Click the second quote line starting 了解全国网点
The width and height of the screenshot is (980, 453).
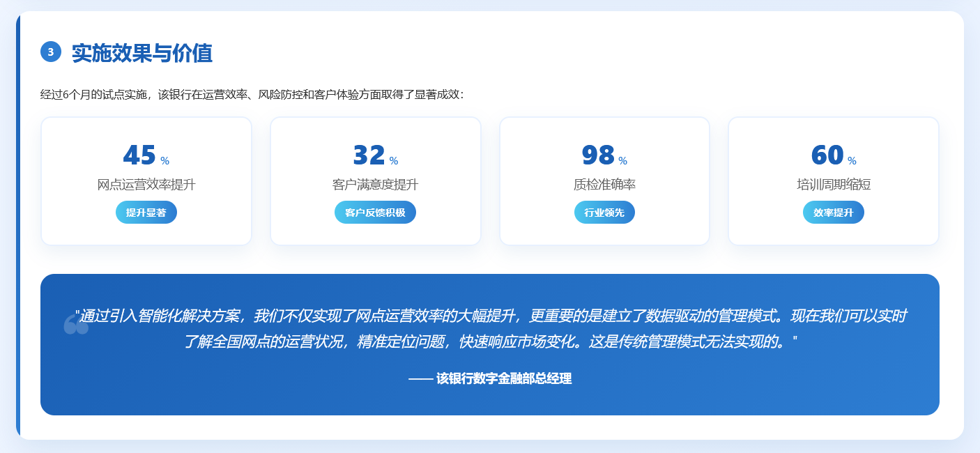[x=490, y=341]
